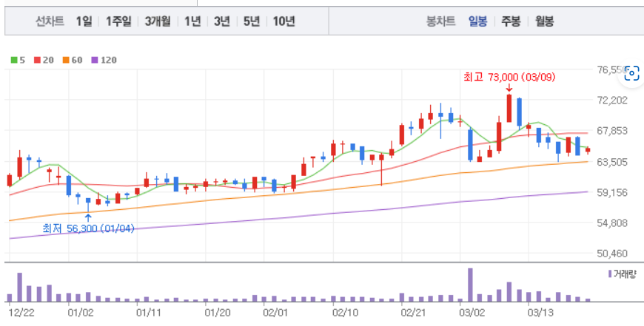Click the 50,460 price axis label
The height and width of the screenshot is (326, 644).
[611, 254]
